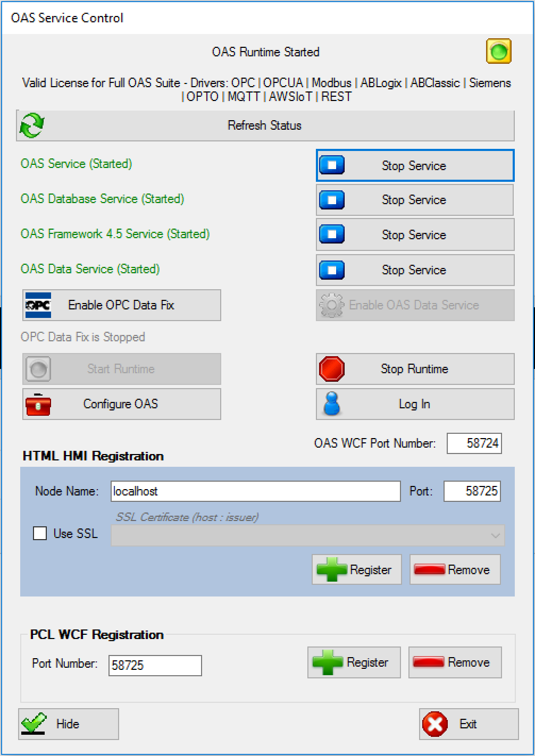Click the PCL WCF Port Number field
The height and width of the screenshot is (756, 535).
pos(155,665)
